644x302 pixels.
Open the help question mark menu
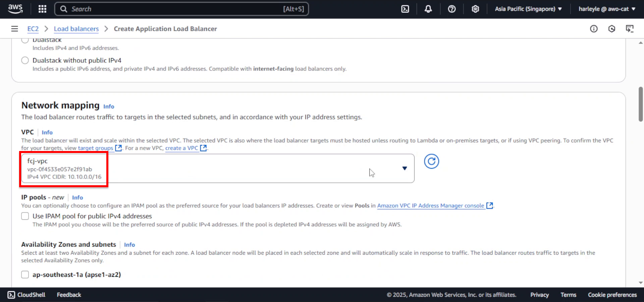(452, 9)
